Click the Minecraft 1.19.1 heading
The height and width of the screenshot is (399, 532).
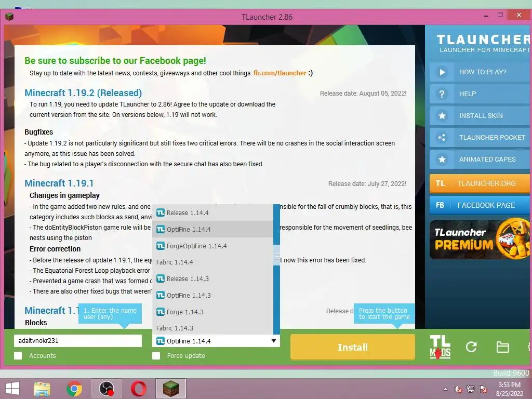(59, 183)
